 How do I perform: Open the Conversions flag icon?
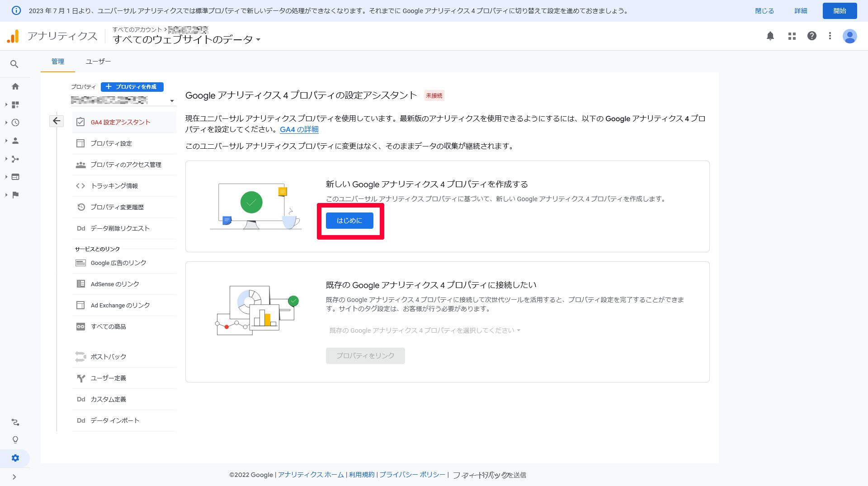(15, 195)
